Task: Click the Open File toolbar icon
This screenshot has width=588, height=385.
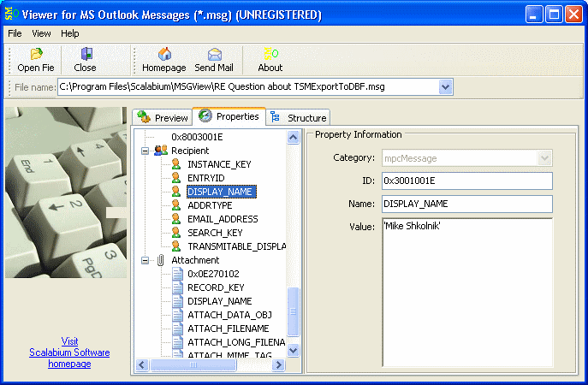Action: [x=36, y=54]
